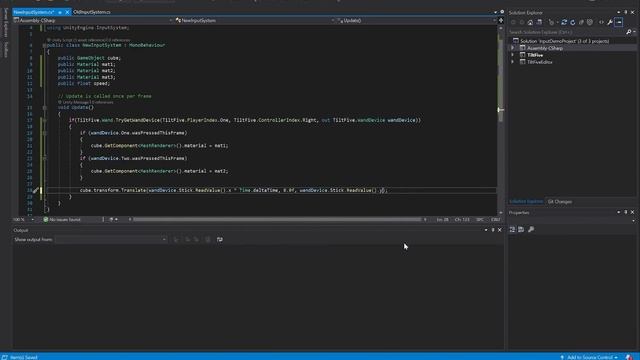Toggle Show All Files in Solution Explorer
Viewport: 640px width, 360px height.
coord(590,22)
